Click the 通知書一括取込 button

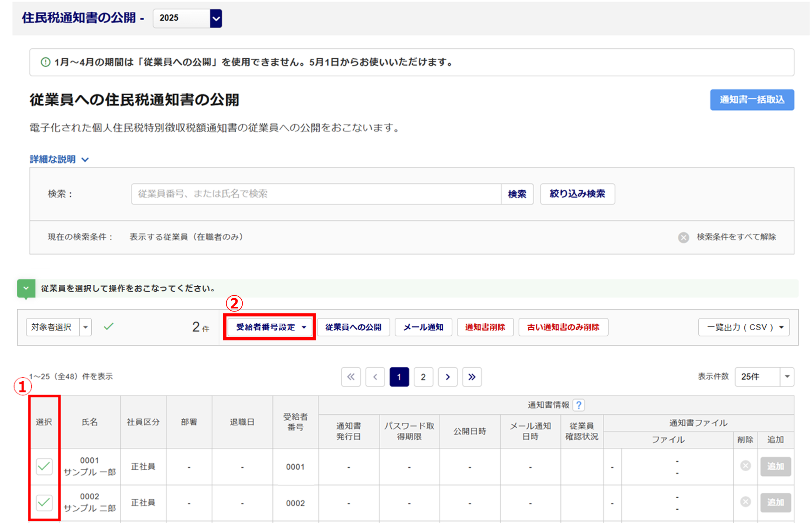pos(752,100)
